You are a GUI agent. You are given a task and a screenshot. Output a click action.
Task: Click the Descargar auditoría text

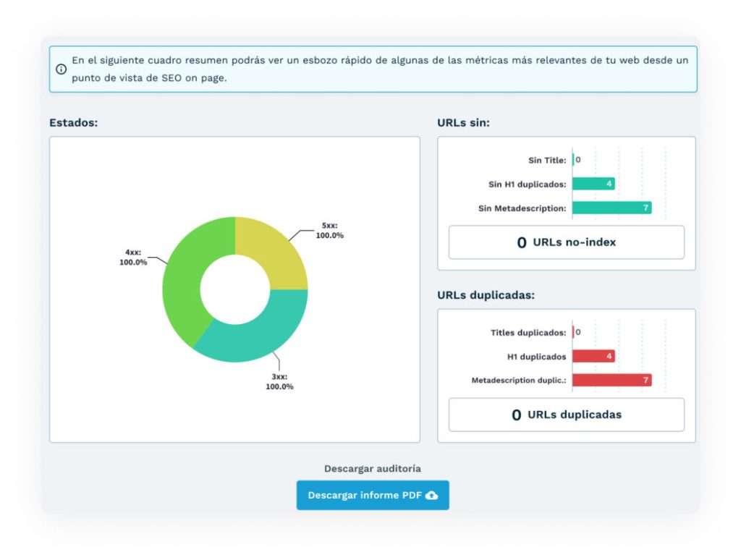pos(372,469)
